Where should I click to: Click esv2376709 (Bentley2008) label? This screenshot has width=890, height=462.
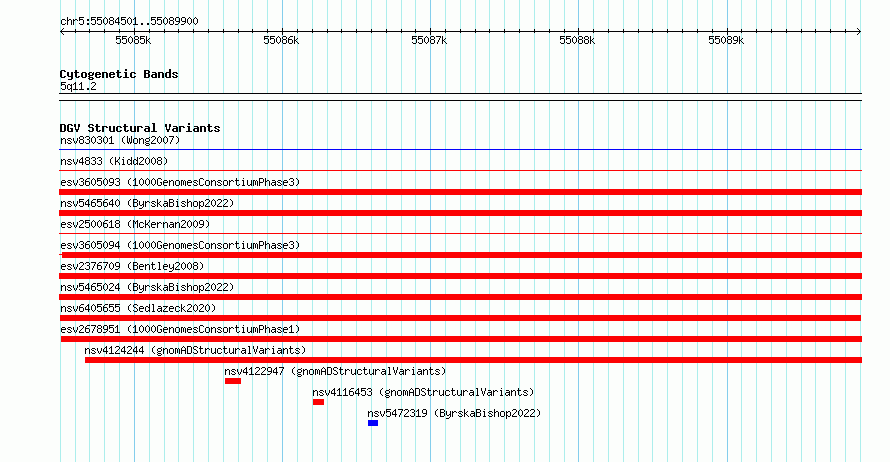pos(132,266)
